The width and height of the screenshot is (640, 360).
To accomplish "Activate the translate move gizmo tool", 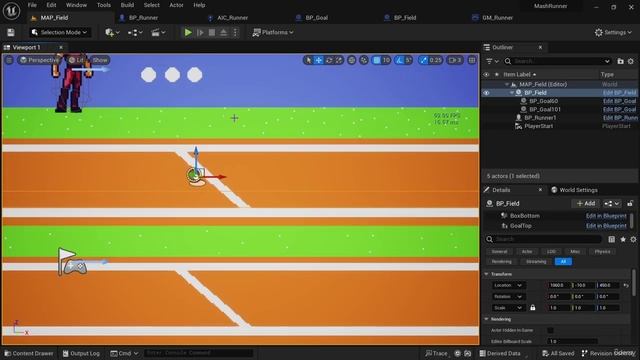I will [x=318, y=60].
